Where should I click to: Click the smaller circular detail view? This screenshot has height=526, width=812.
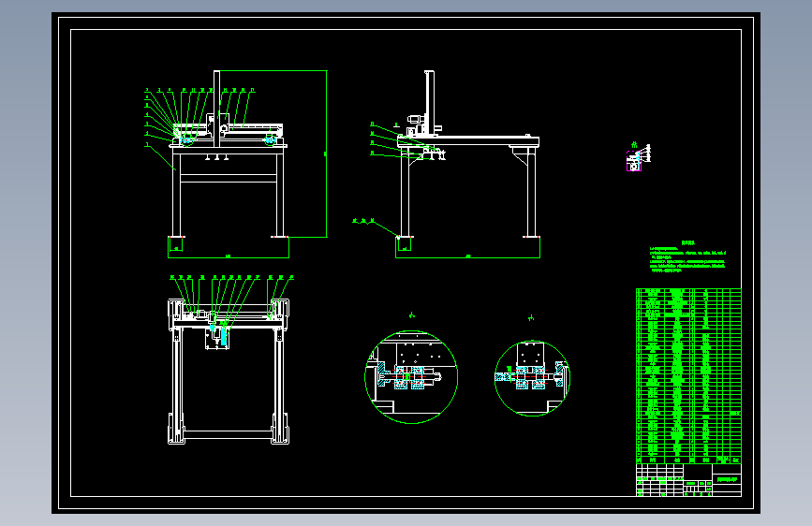tap(532, 378)
